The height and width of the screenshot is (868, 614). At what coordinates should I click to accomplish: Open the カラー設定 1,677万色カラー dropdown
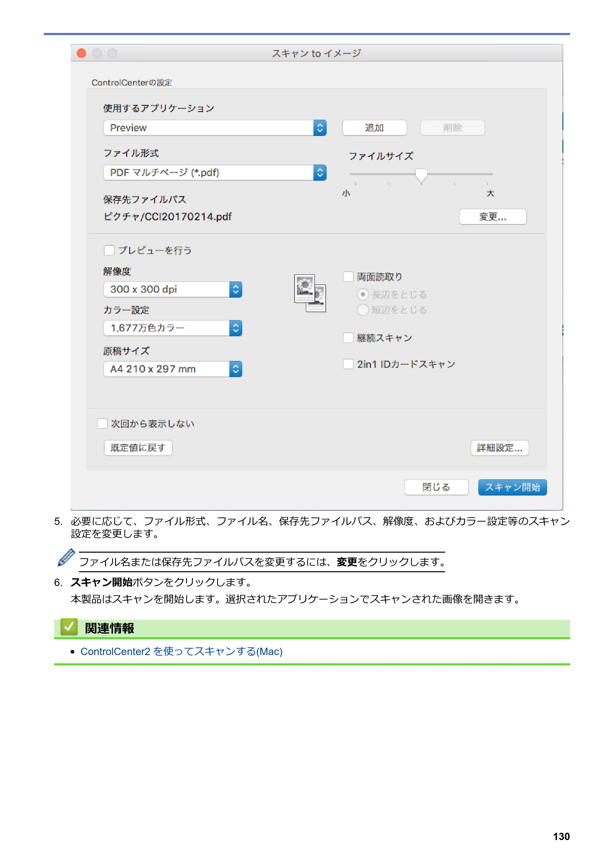coord(173,328)
